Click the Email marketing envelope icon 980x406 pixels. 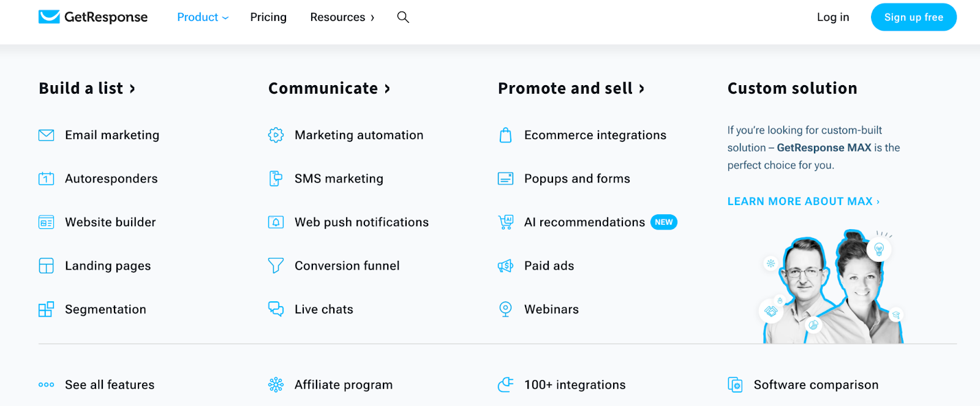(47, 135)
